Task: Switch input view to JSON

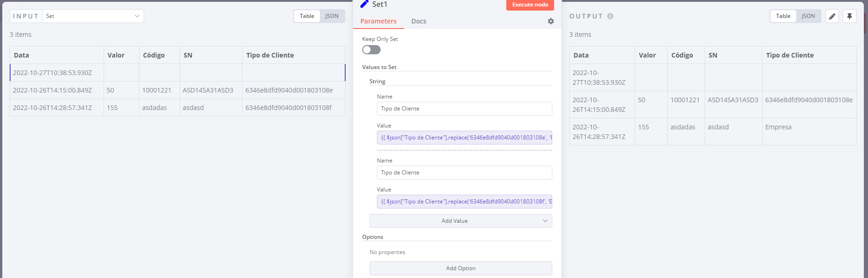Action: click(332, 16)
